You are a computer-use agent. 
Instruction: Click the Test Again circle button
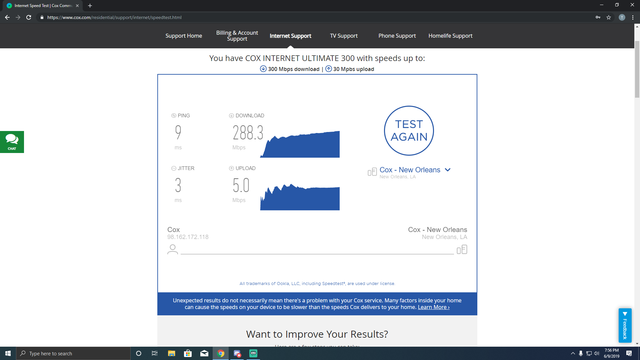(409, 131)
